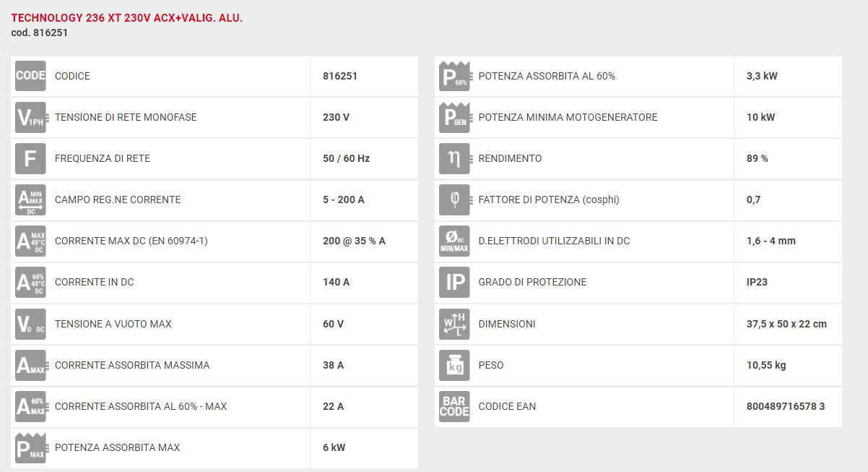Select the 140 A value
Screen dimensions: 868x472
(336, 282)
